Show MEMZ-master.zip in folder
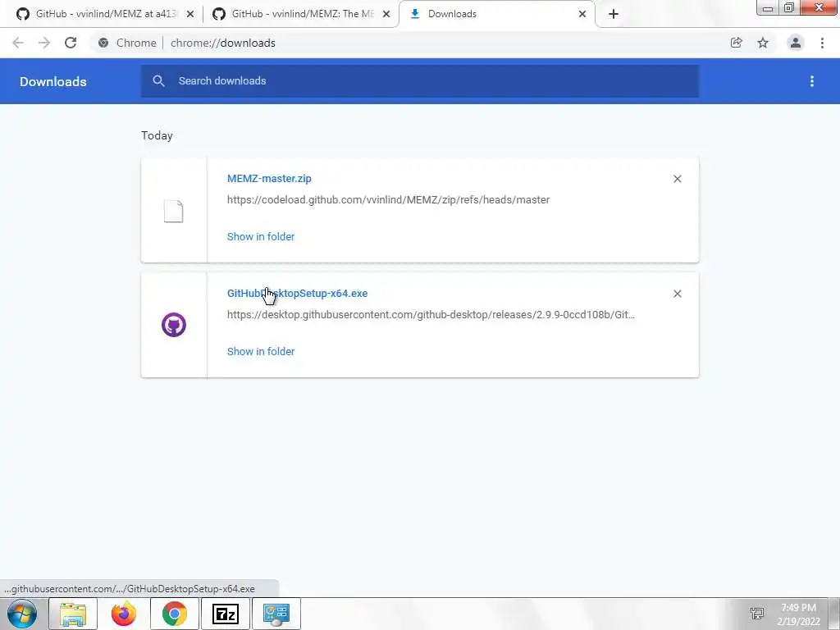The image size is (840, 630). click(261, 237)
